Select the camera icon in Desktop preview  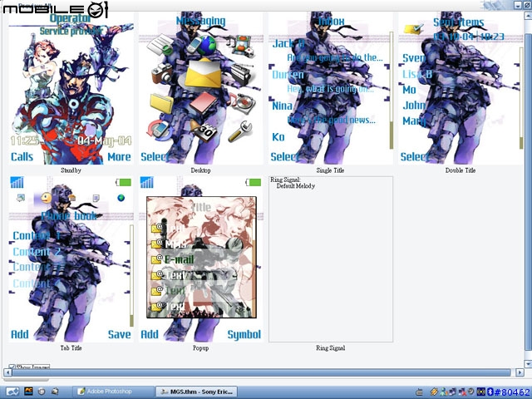tap(161, 74)
